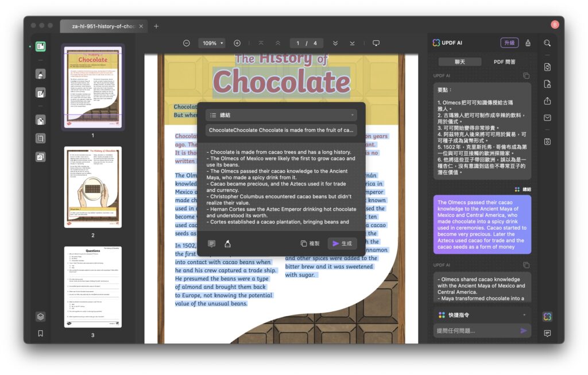Open the Protect PDF icon in right sidebar
This screenshot has width=588, height=375.
coord(547,84)
